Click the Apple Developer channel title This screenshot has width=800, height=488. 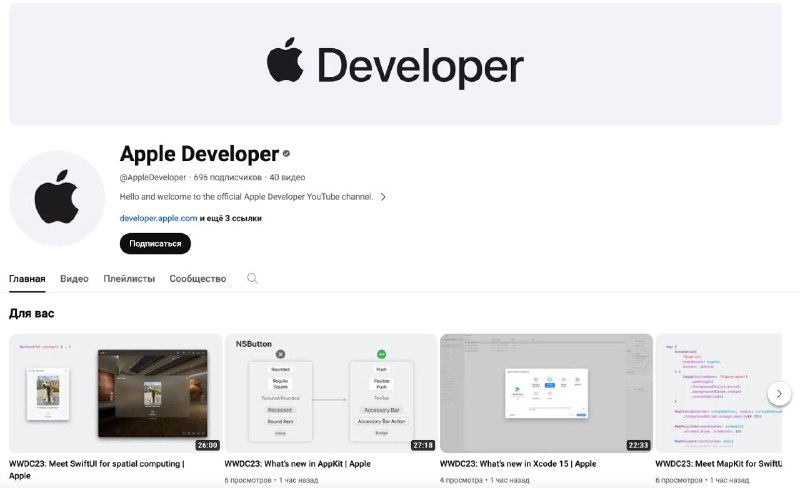199,154
